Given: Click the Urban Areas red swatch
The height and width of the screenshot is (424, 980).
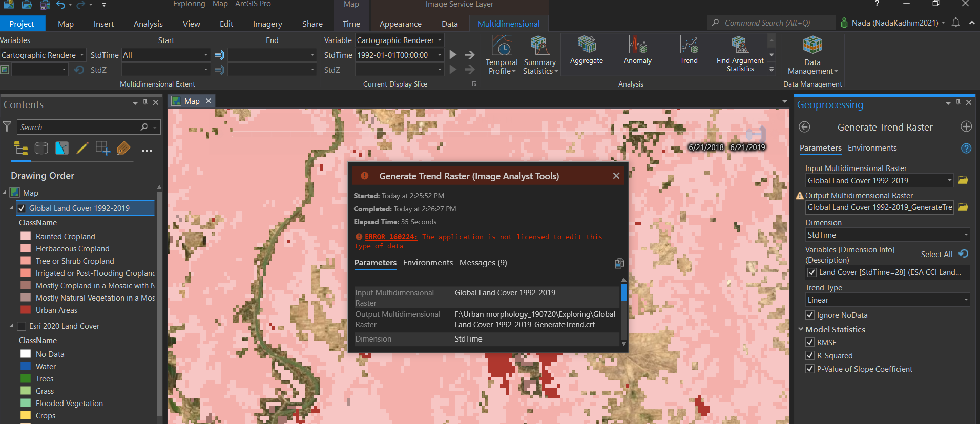Looking at the screenshot, I should [x=26, y=310].
